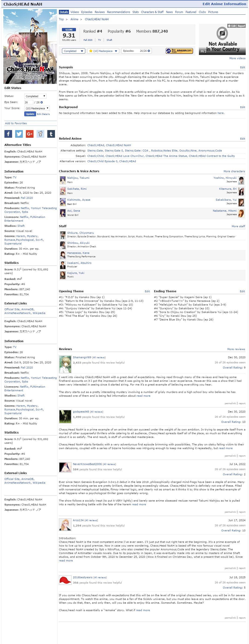
Task: Open Hanazawa, Kana staff photo
Action: 63,255
